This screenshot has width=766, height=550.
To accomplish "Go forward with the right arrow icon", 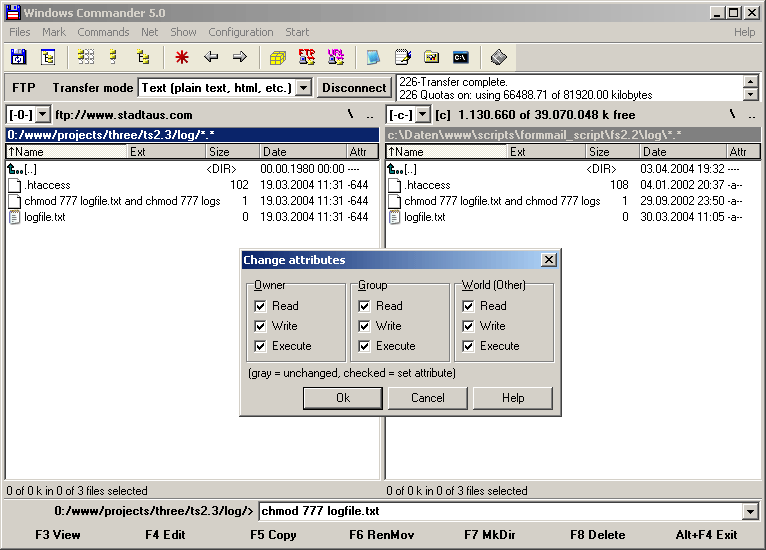I will 240,57.
